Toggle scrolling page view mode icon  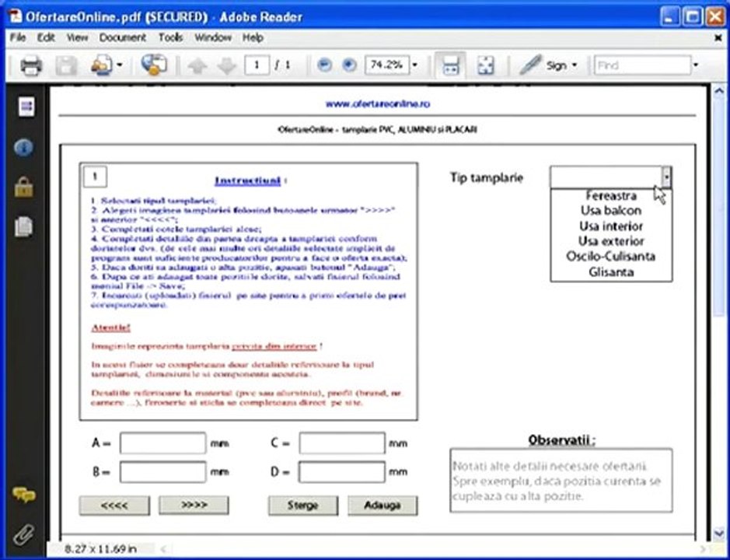[x=449, y=65]
